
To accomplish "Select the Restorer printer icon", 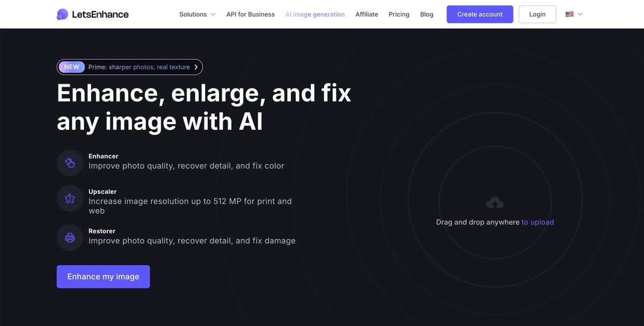I will click(70, 237).
